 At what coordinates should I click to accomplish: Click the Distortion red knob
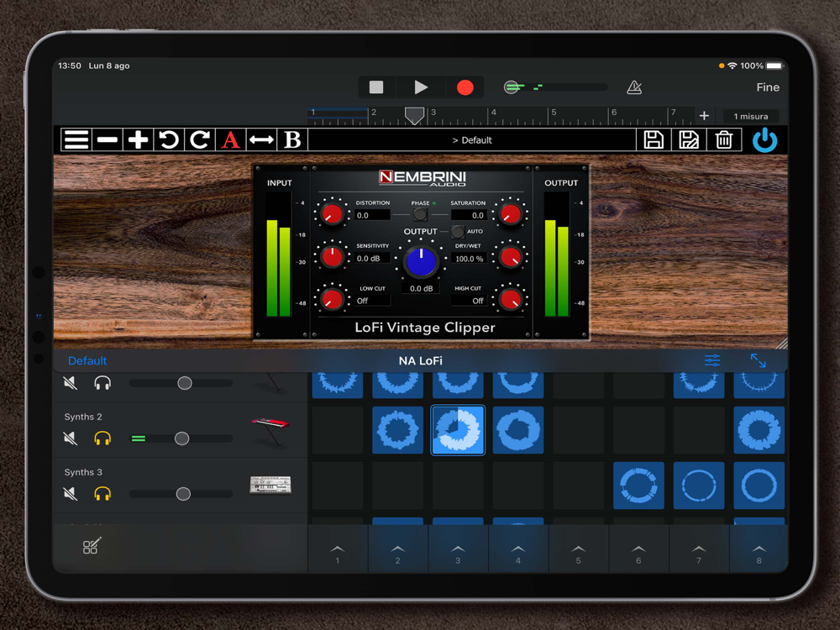coord(332,213)
